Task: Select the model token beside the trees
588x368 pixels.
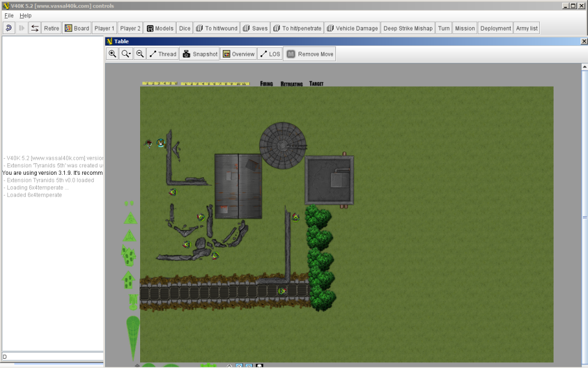Action: [296, 217]
